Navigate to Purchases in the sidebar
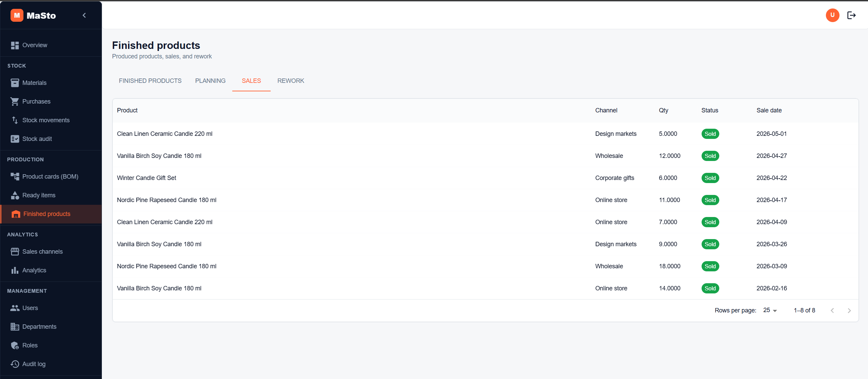The width and height of the screenshot is (868, 379). pyautogui.click(x=51, y=102)
